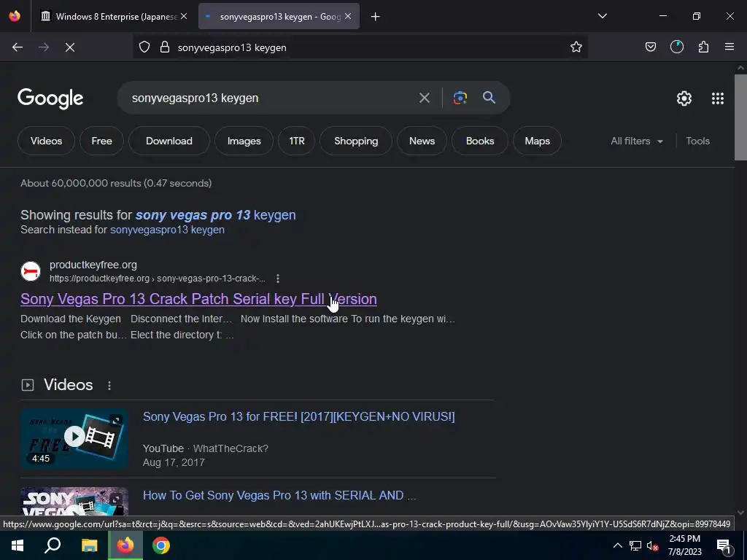
Task: Clear the Google search box text
Action: click(424, 98)
